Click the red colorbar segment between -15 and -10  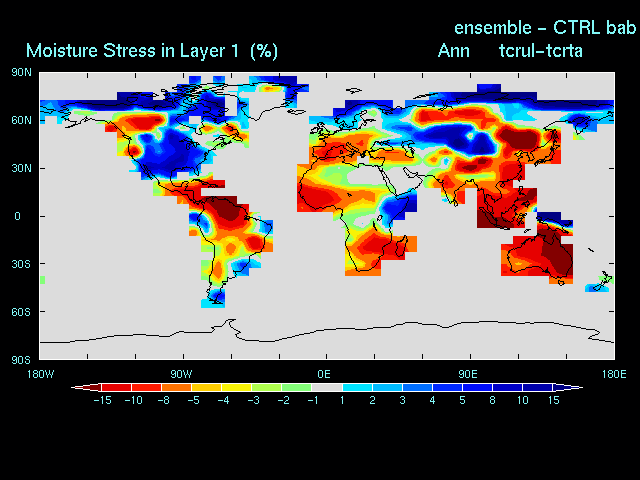[x=115, y=387]
